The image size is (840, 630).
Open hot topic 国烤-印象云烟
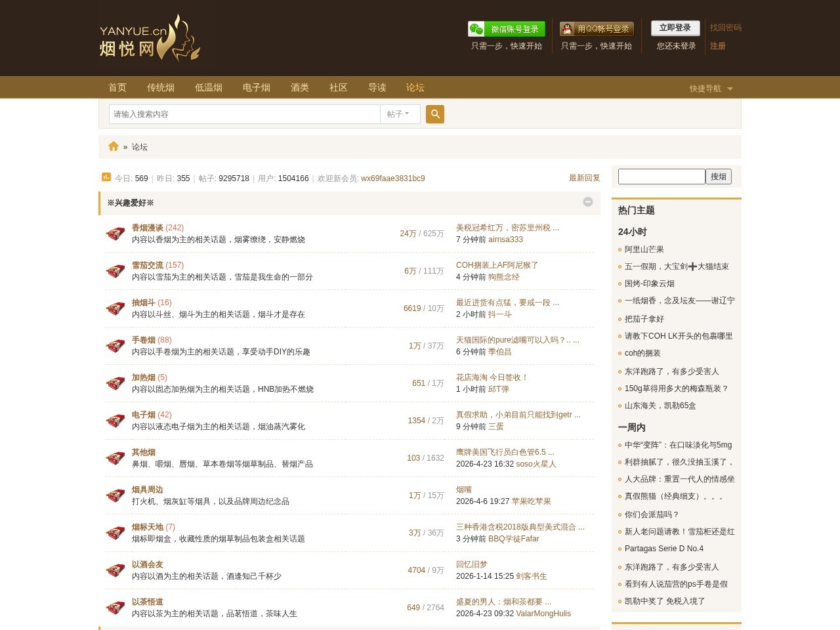click(650, 283)
